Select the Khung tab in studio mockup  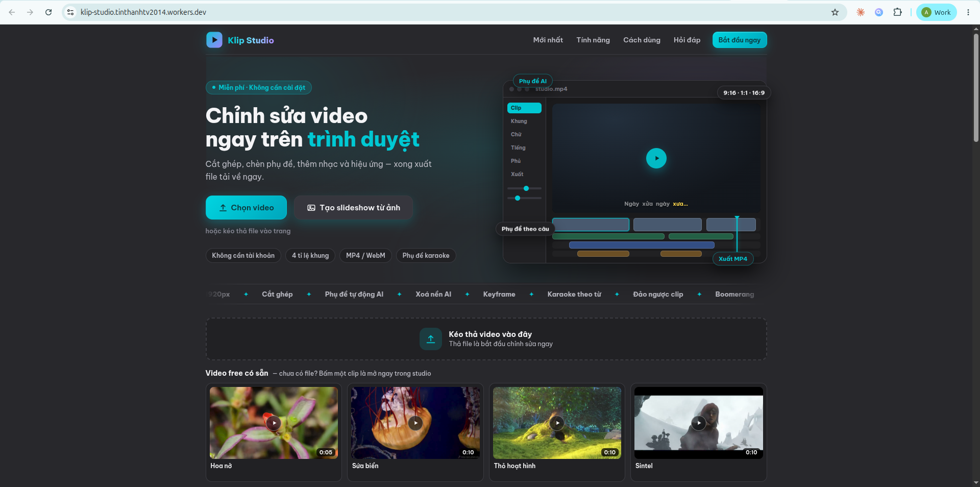coord(524,121)
